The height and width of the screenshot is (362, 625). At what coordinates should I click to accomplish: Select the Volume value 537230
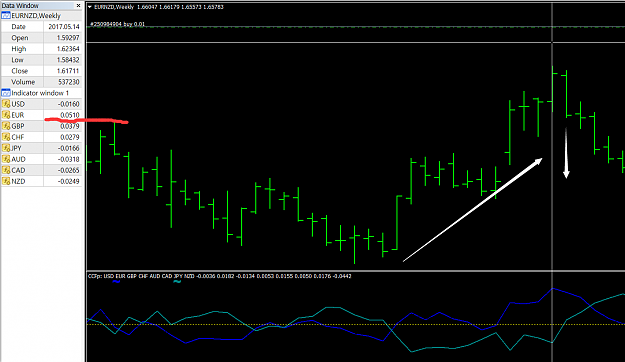pyautogui.click(x=69, y=82)
